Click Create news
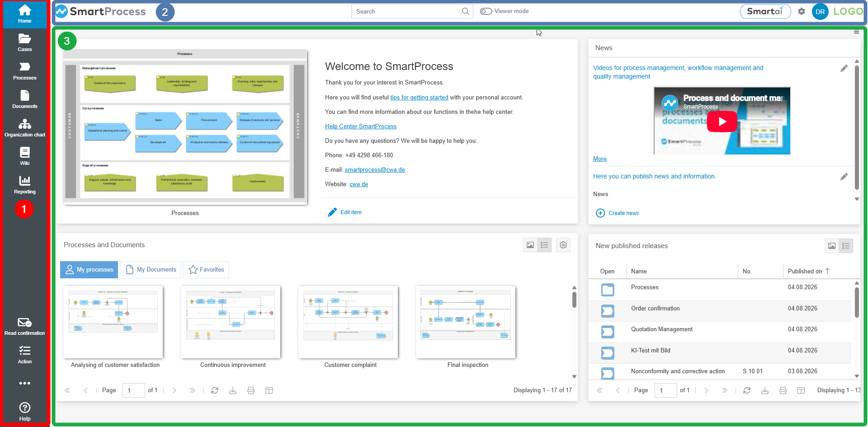 (618, 213)
